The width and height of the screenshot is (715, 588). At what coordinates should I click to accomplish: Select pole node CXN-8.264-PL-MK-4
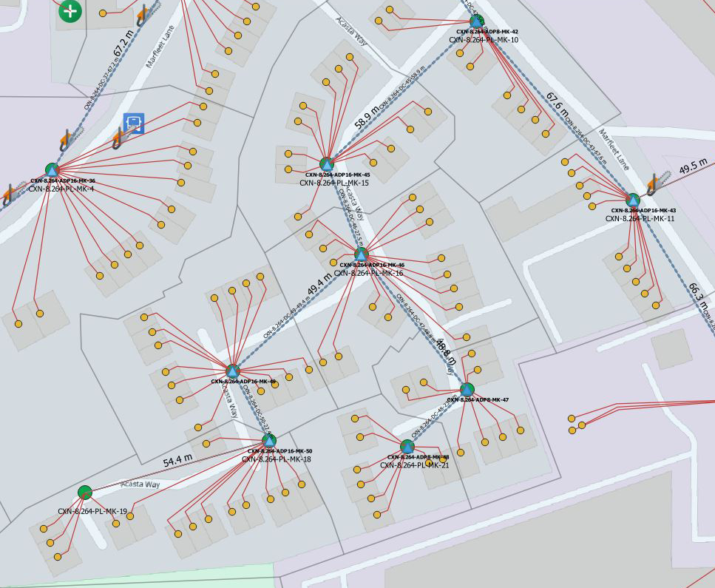click(x=52, y=170)
